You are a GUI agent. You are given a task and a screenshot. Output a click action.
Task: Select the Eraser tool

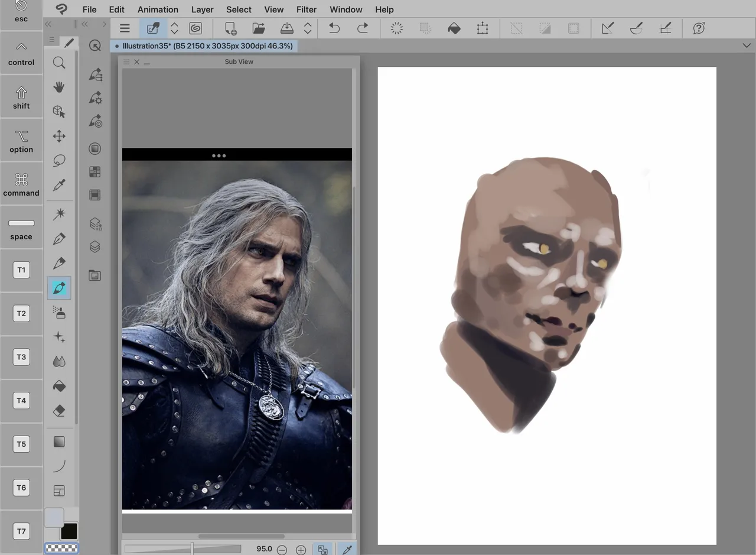click(x=59, y=411)
